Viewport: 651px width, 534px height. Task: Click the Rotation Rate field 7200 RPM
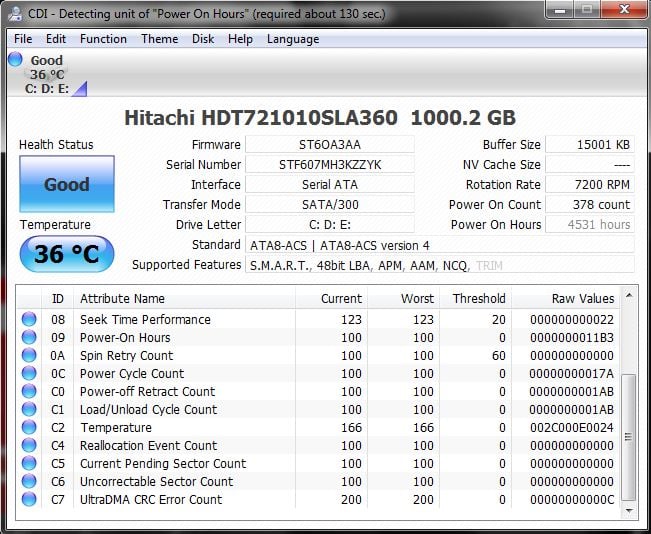(590, 184)
